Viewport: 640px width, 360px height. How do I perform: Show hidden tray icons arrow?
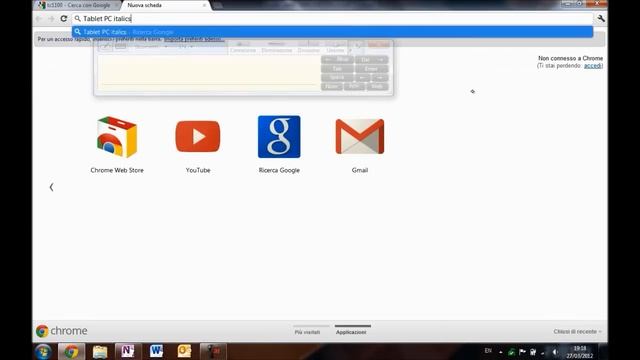point(501,352)
